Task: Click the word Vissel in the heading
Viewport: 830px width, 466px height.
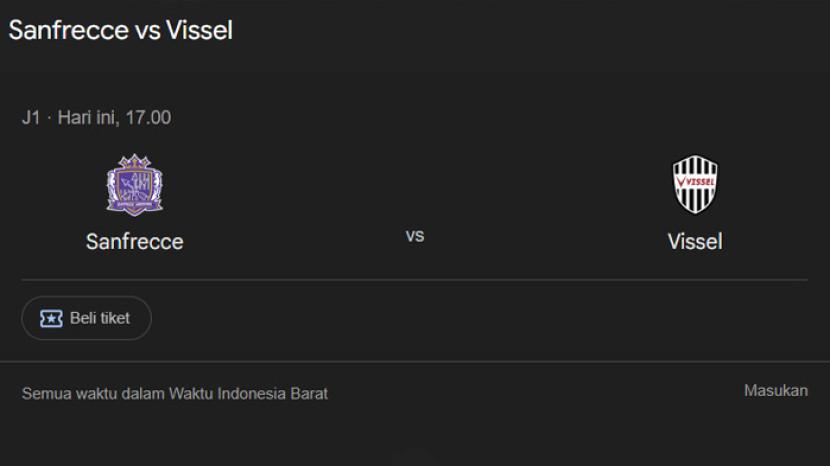Action: point(199,30)
